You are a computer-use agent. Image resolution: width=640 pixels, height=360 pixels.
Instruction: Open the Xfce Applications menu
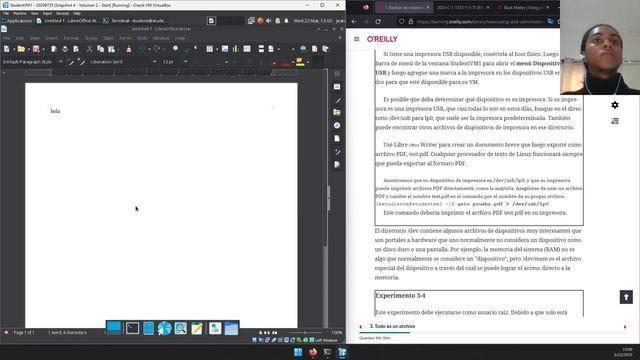[17, 20]
